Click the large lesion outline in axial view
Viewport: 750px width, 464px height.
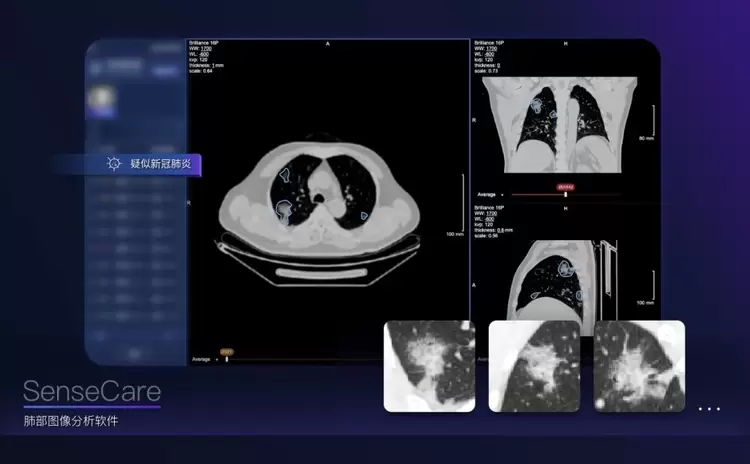[x=285, y=211]
